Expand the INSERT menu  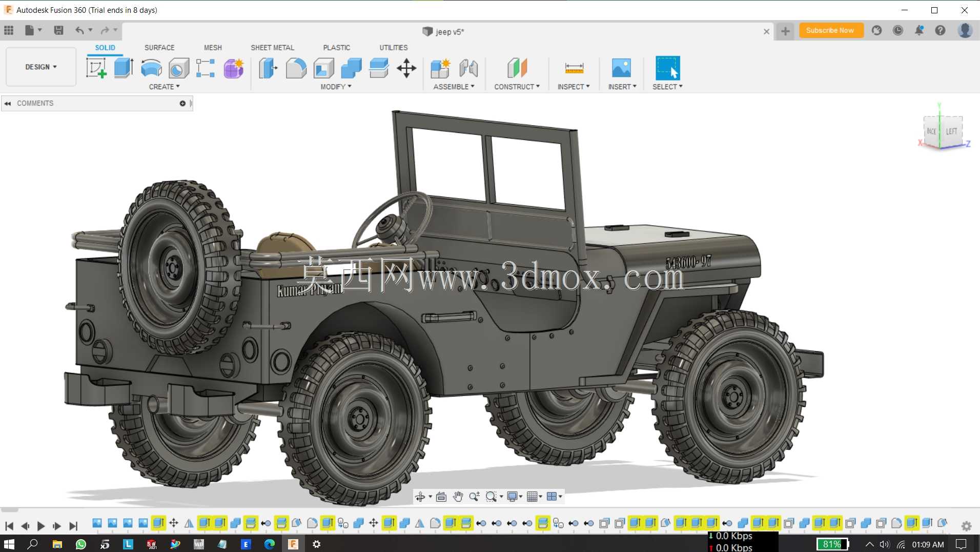(x=622, y=87)
